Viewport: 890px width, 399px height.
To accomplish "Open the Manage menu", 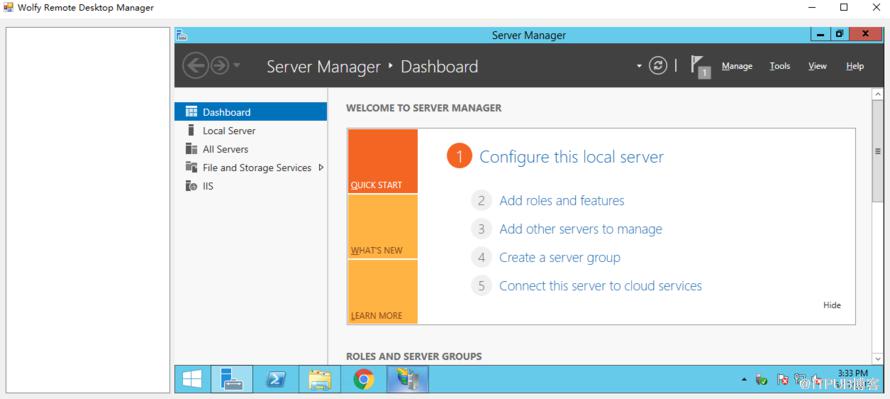I will click(737, 66).
